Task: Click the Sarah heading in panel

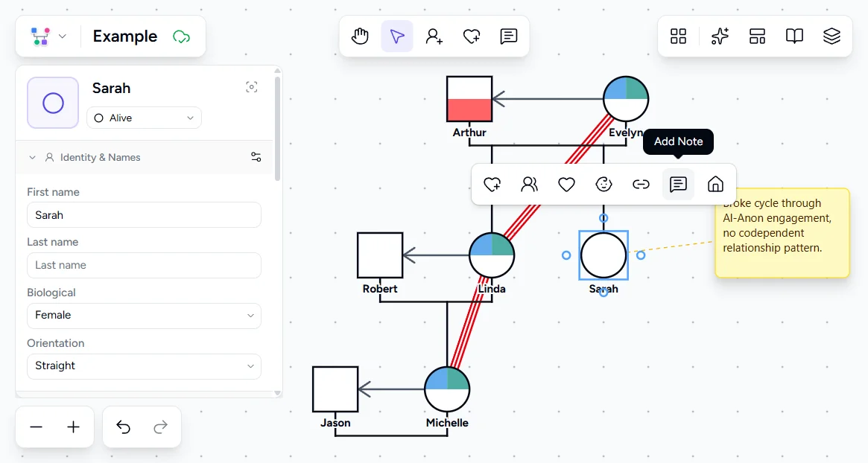Action: [111, 88]
